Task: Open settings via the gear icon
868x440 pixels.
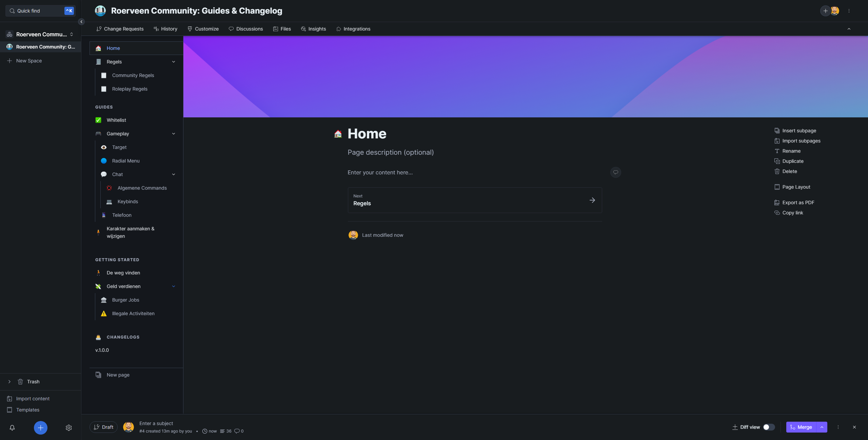Action: (68, 428)
